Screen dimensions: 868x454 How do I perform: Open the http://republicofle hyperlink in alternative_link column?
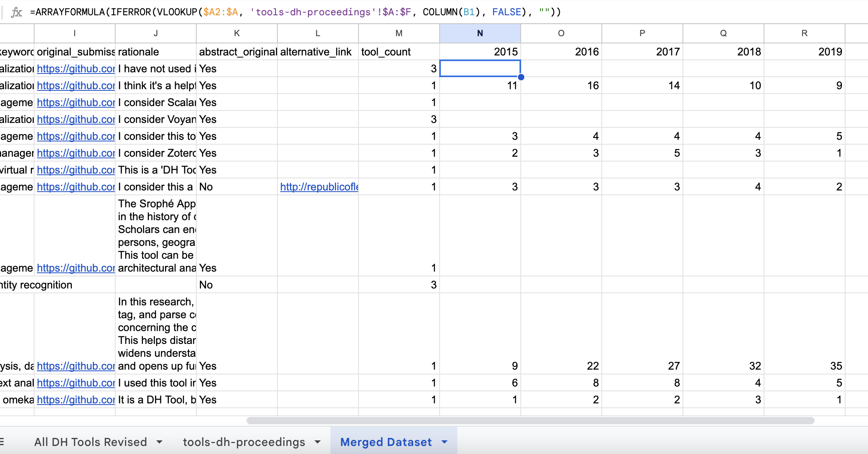(x=319, y=186)
